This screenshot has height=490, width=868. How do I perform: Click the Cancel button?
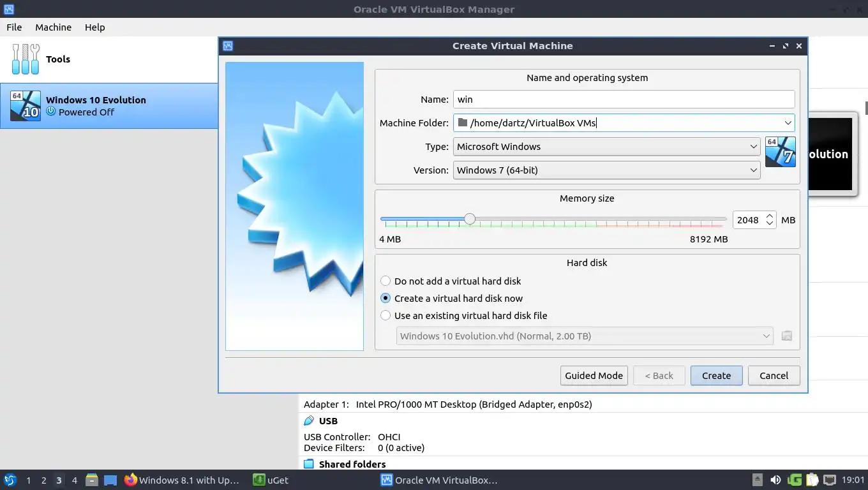pyautogui.click(x=774, y=375)
